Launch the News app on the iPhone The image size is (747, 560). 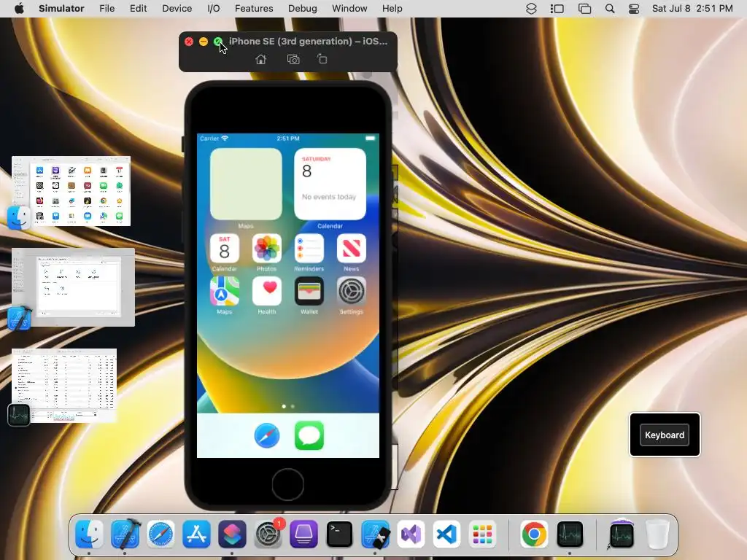pyautogui.click(x=351, y=248)
